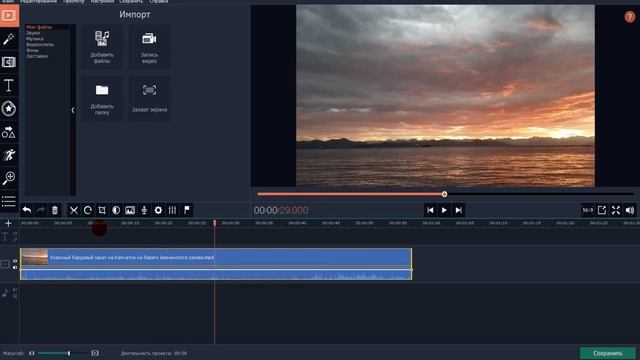Viewport: 640px width, 360px height.
Task: Mute the video track speaker toggle
Action: point(15,268)
